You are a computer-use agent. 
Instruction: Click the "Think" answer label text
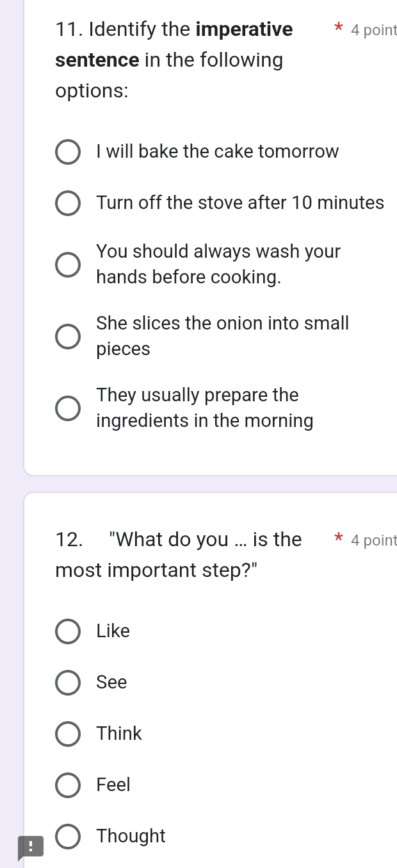coord(119,733)
